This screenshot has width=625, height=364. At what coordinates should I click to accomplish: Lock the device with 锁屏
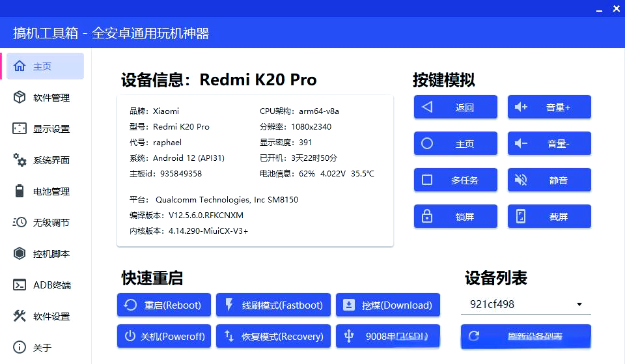point(456,216)
